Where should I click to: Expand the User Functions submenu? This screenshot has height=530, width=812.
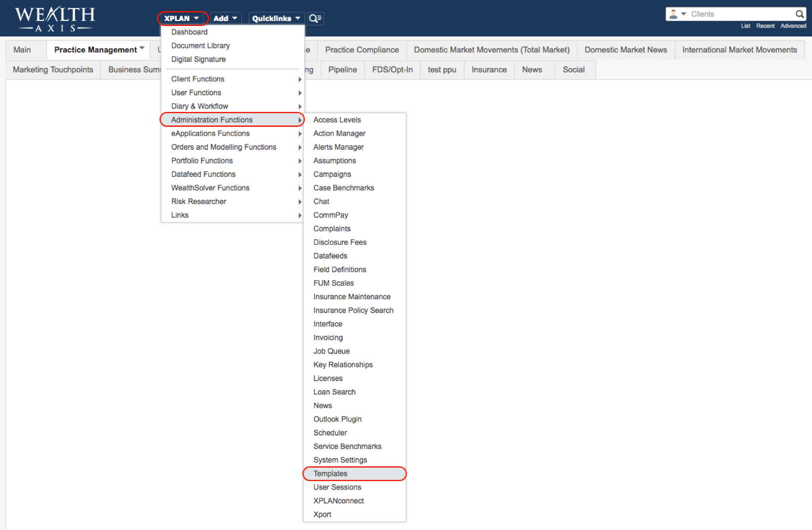click(233, 92)
